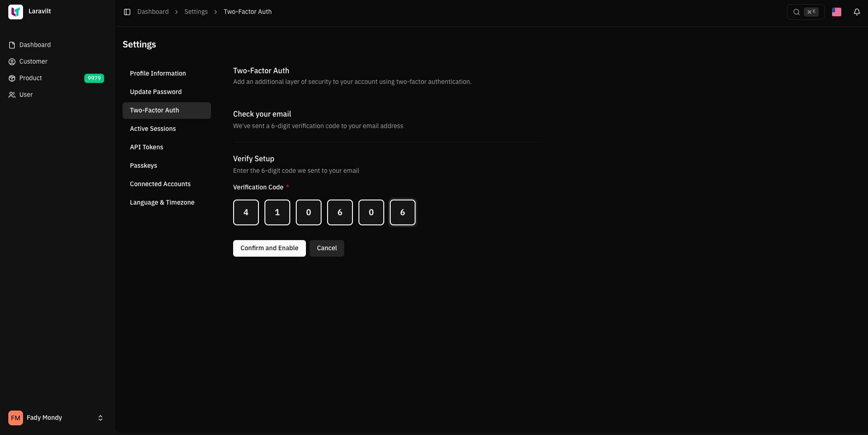The image size is (868, 435).
Task: Open Active Sessions settings
Action: pos(152,129)
